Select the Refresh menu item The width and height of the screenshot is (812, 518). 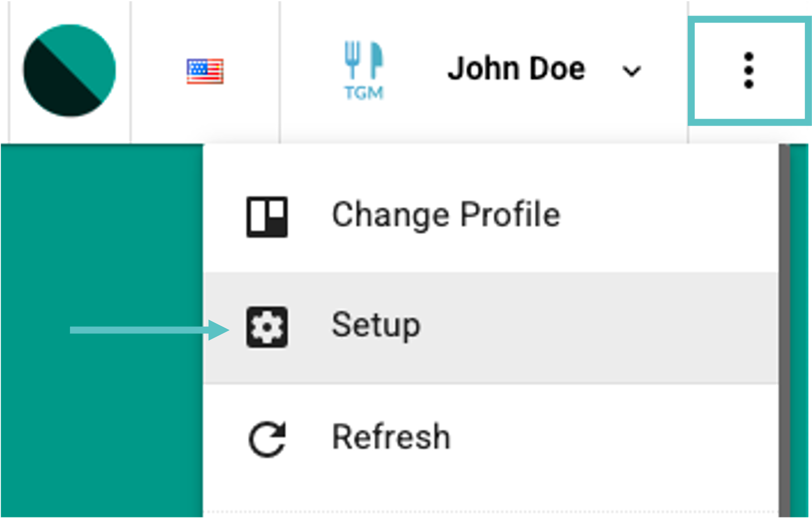coord(391,437)
